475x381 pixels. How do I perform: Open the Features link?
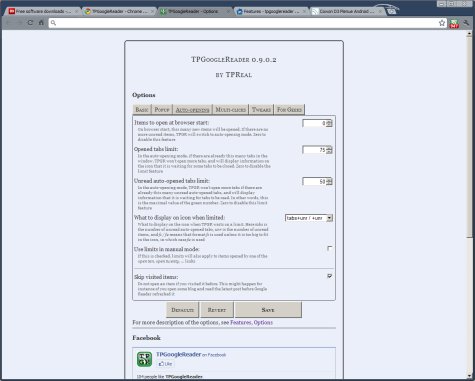click(x=241, y=323)
